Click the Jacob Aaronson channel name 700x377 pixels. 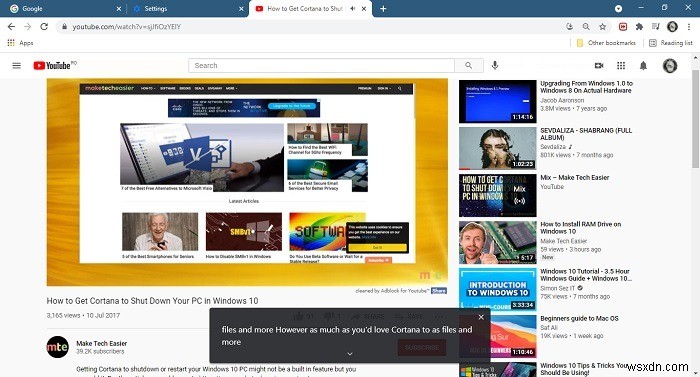point(562,101)
